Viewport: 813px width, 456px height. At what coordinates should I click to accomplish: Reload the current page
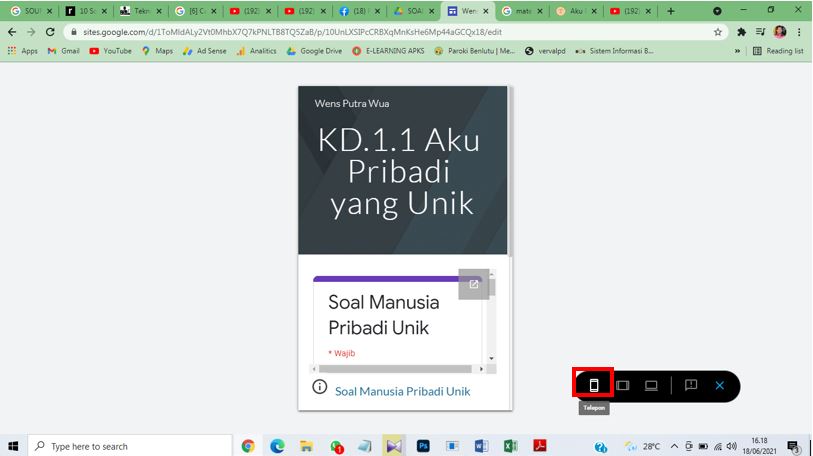[49, 32]
